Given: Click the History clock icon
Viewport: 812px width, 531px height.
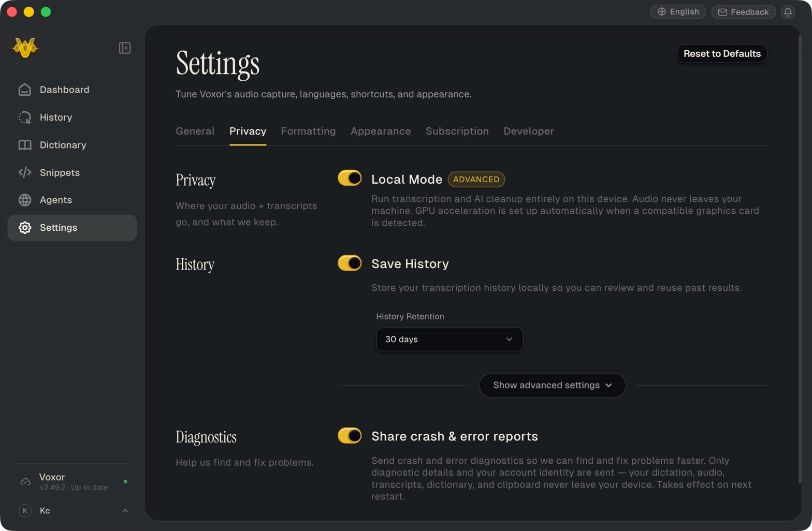Looking at the screenshot, I should click(25, 117).
